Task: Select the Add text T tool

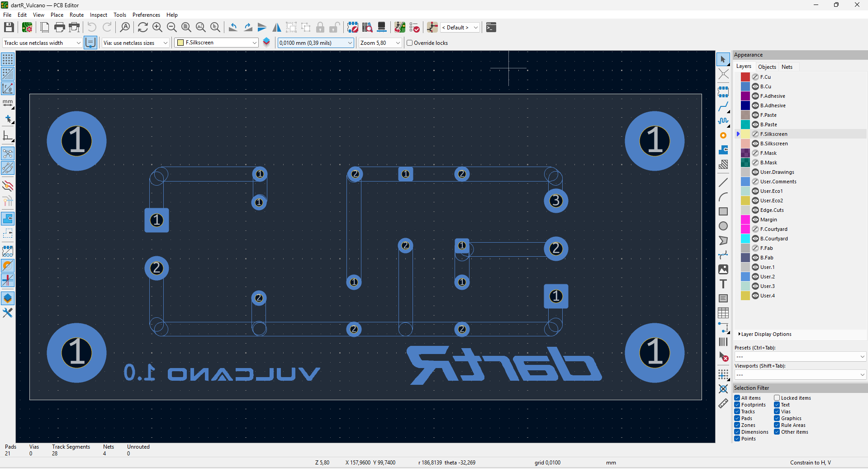Action: pyautogui.click(x=723, y=284)
